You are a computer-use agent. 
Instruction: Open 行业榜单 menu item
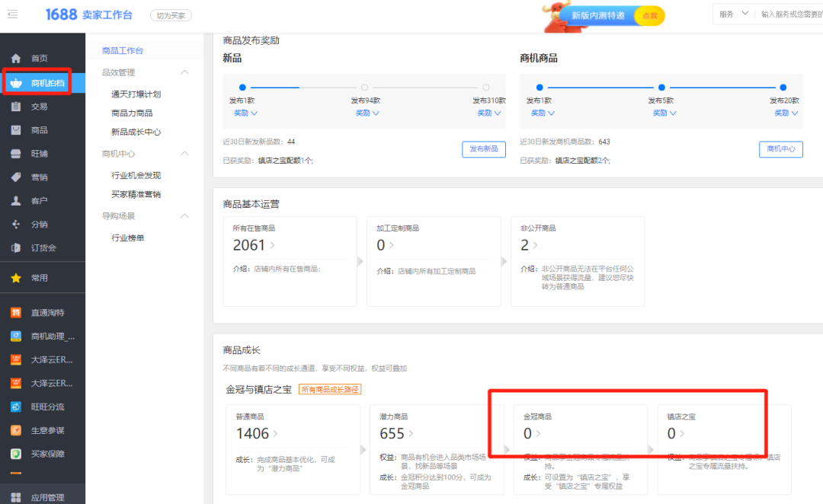pyautogui.click(x=127, y=238)
